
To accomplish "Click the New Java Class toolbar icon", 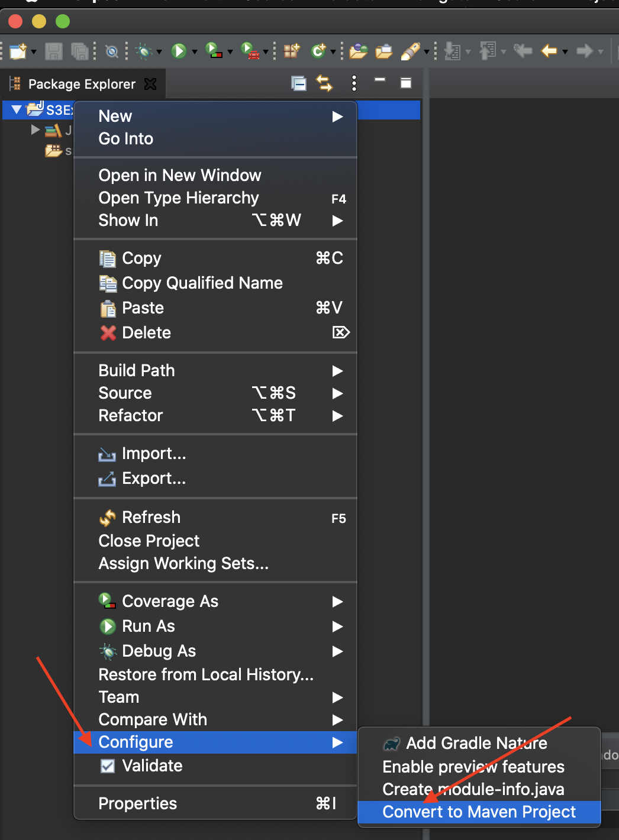I will coord(319,51).
